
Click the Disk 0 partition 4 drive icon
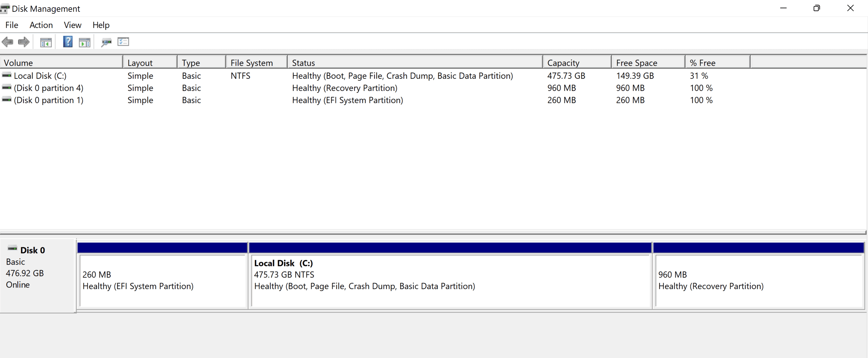(x=7, y=87)
